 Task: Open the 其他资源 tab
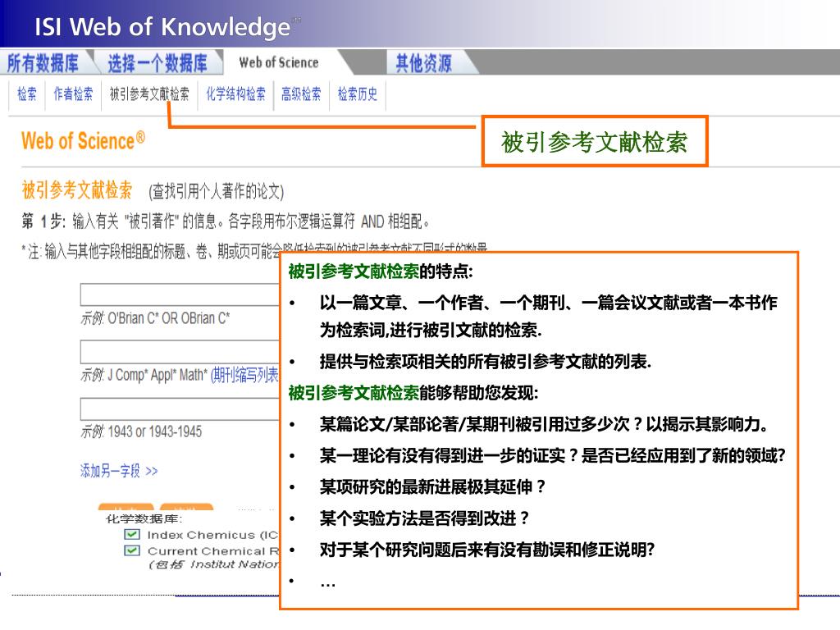pos(423,63)
